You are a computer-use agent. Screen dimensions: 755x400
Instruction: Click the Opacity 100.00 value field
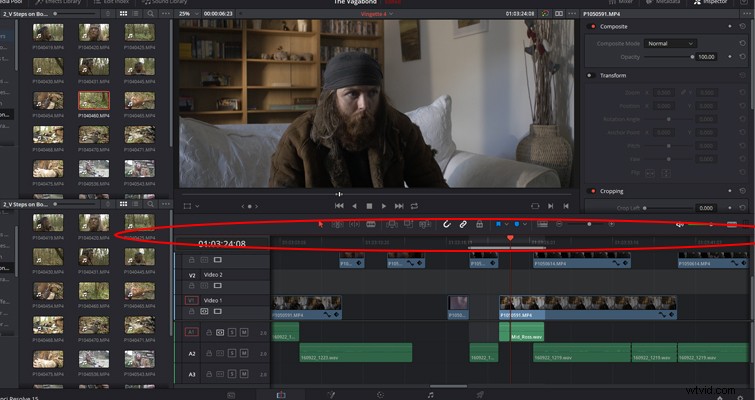[706, 57]
